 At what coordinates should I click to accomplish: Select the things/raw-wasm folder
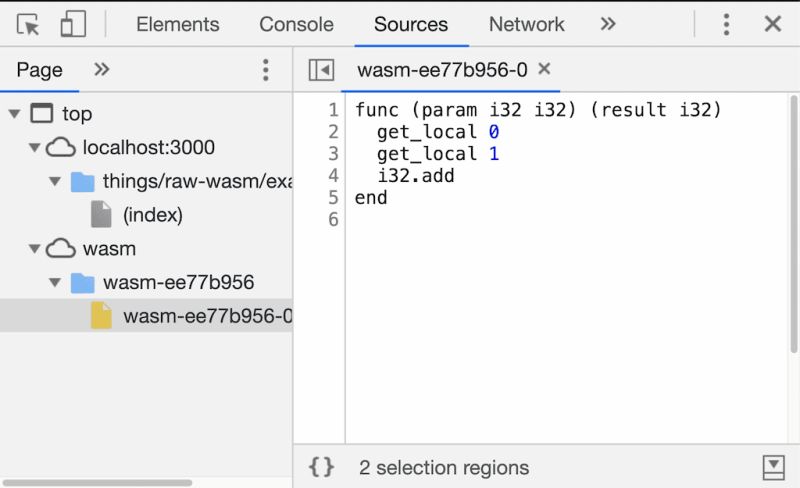(x=197, y=181)
